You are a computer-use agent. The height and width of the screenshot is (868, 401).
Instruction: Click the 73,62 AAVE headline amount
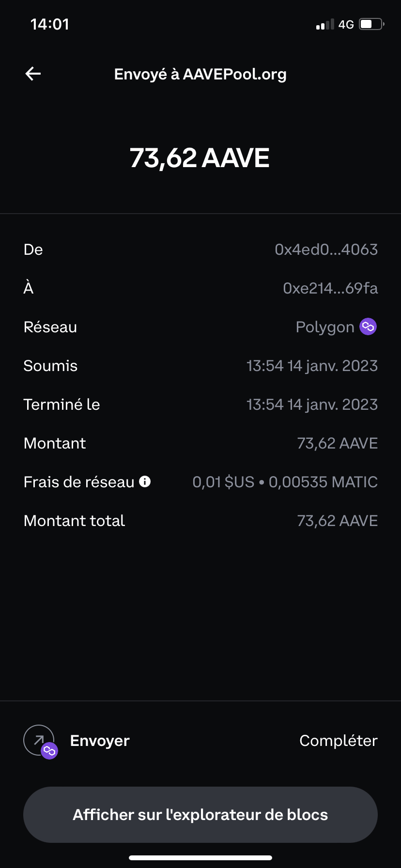click(200, 158)
